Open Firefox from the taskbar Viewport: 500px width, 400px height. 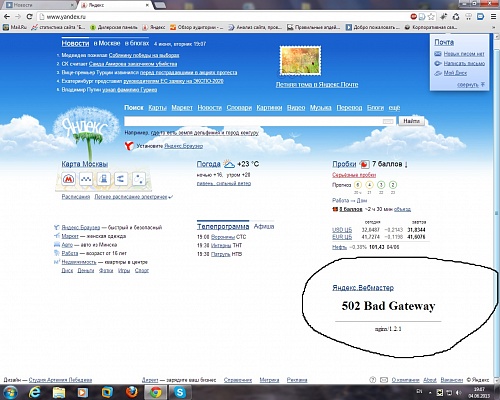pos(132,392)
